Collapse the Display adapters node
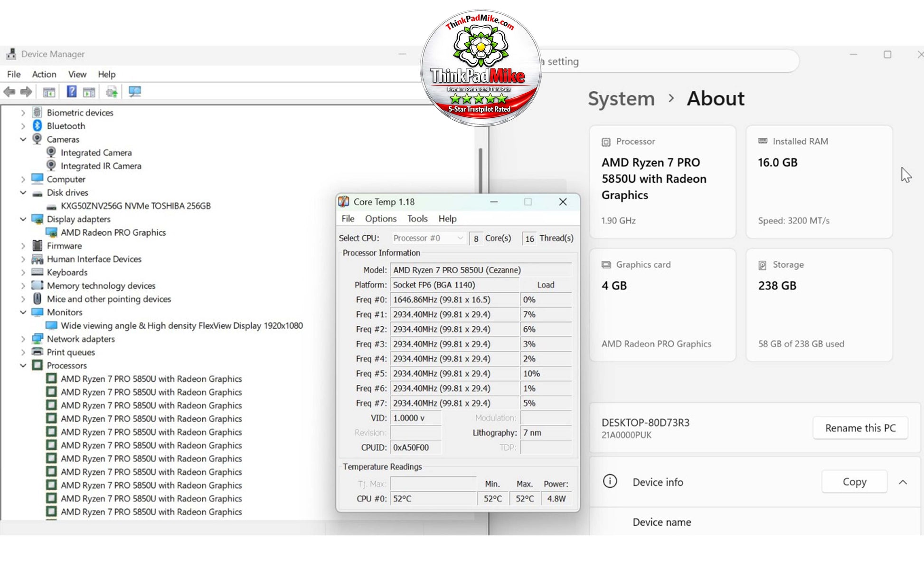Screen dimensions: 924x581 coord(23,219)
